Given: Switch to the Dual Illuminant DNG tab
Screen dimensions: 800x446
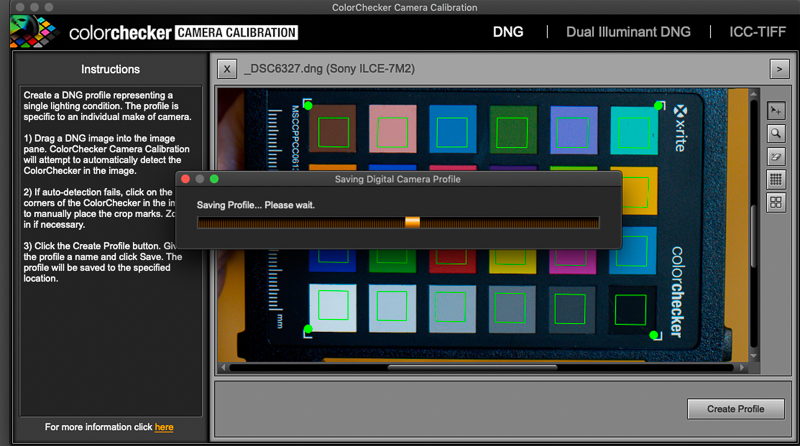Looking at the screenshot, I should [628, 32].
